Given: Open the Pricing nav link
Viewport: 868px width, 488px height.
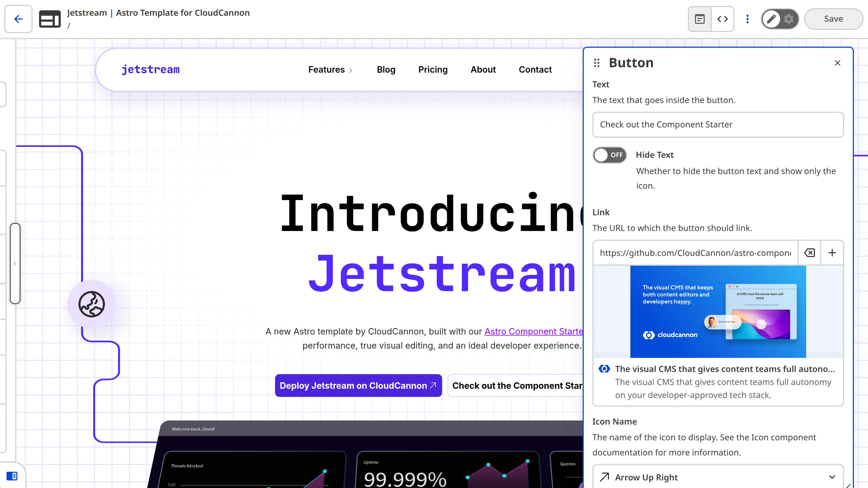Looking at the screenshot, I should [x=433, y=70].
